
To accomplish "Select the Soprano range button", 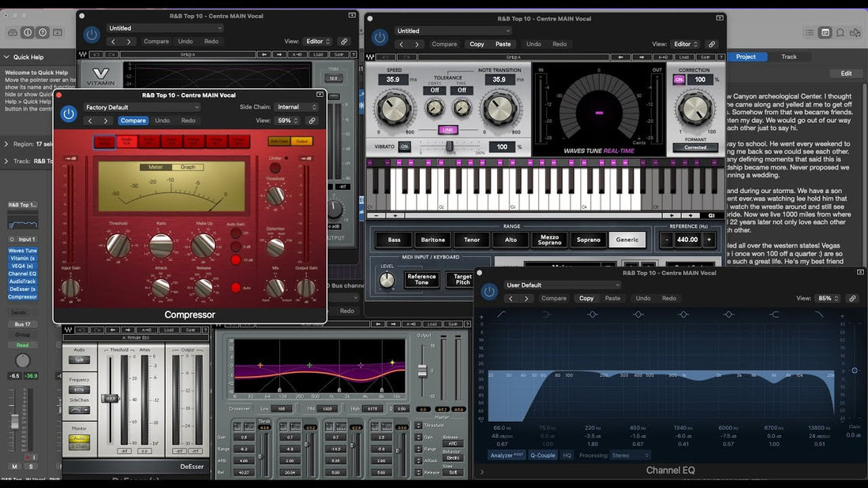I will coord(587,240).
